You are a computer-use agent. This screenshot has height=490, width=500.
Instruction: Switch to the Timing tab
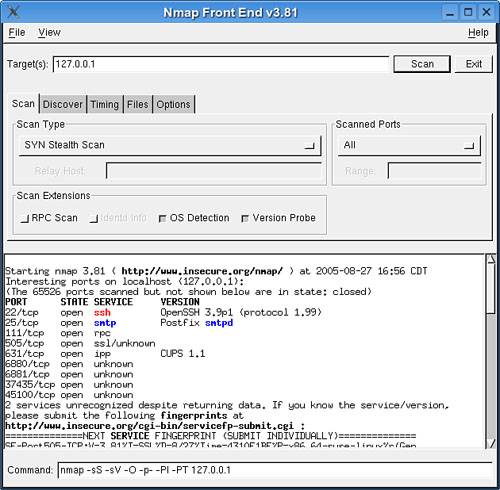[x=105, y=104]
